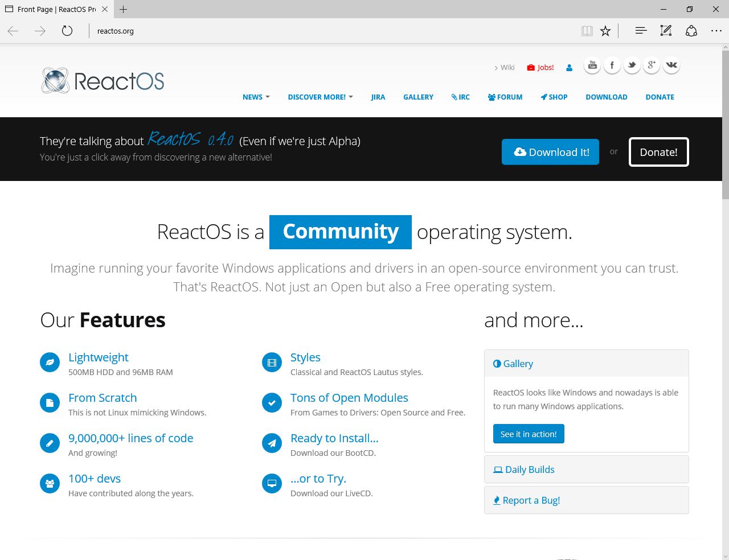Open the DONATE menu item
Screen dimensions: 729x560
[x=660, y=97]
